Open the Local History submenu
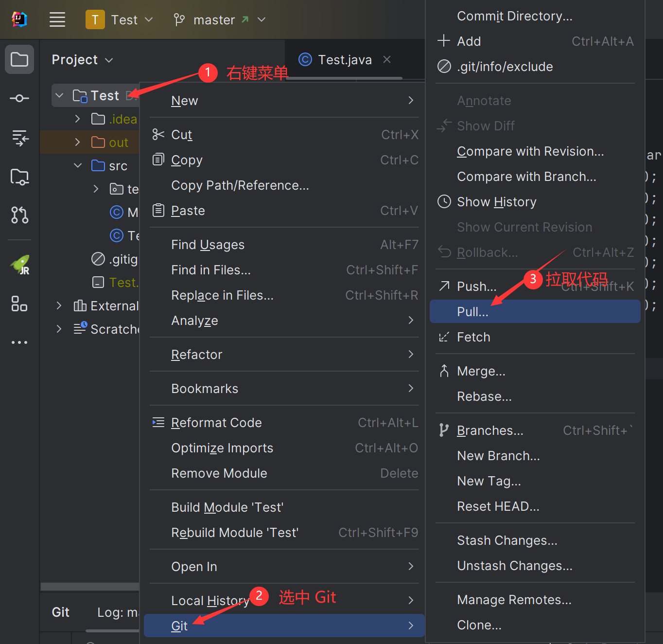663x644 pixels. coord(284,600)
